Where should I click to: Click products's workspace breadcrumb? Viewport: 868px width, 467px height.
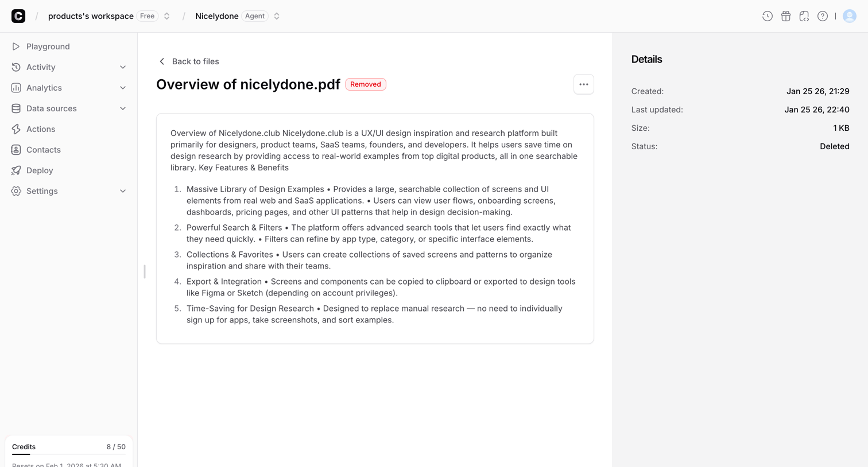click(91, 16)
